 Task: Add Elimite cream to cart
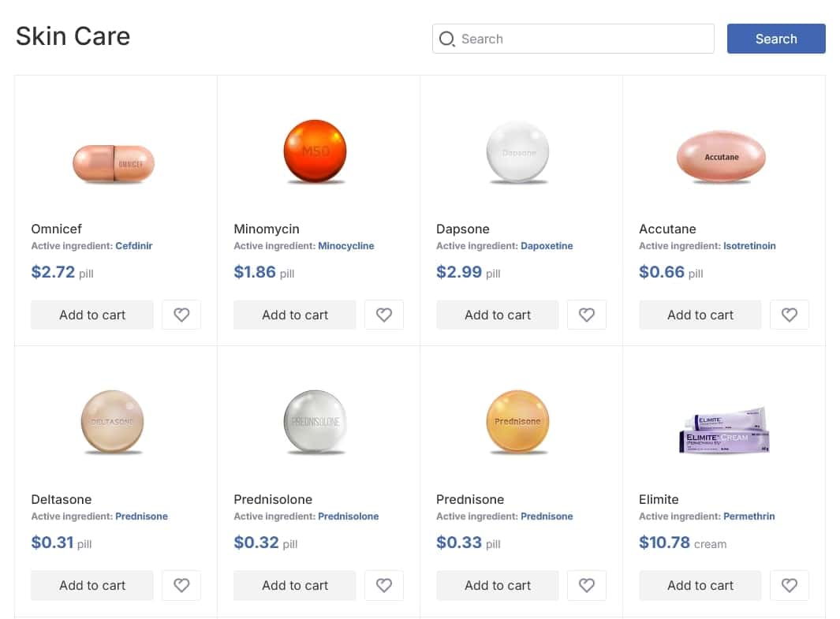click(700, 585)
